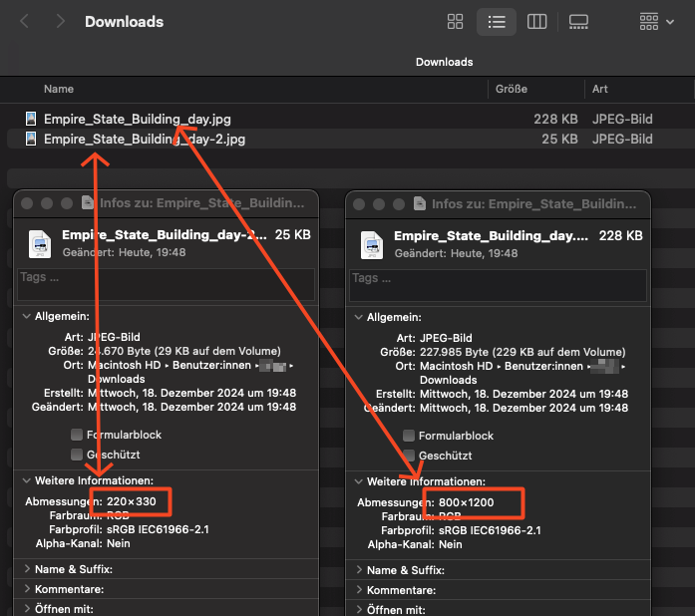Screen dimensions: 695x616
Task: Expand Name & Suffix in the 228 KB info window
Action: [360, 570]
